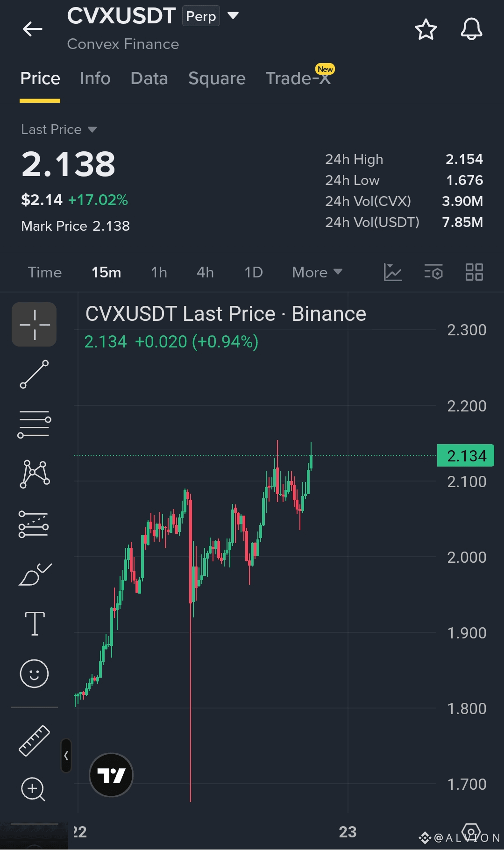This screenshot has height=850, width=504.
Task: Tap the 24h Low value 1.676
Action: (x=464, y=180)
